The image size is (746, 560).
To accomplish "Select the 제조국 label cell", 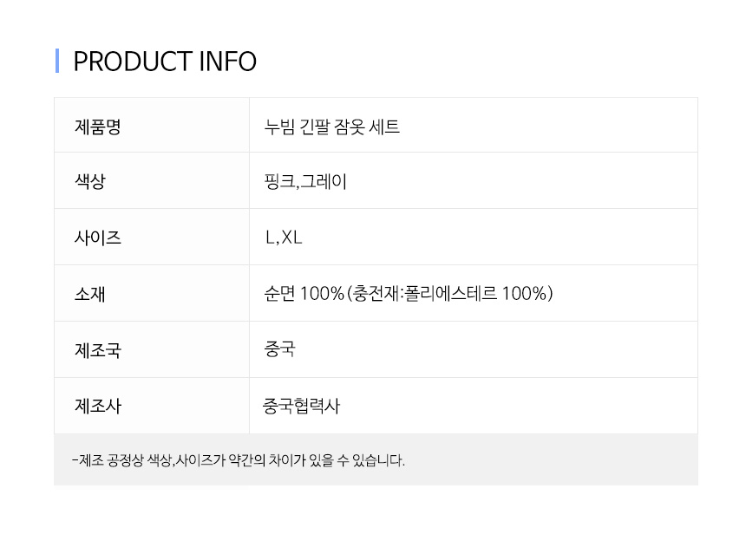I will point(152,349).
